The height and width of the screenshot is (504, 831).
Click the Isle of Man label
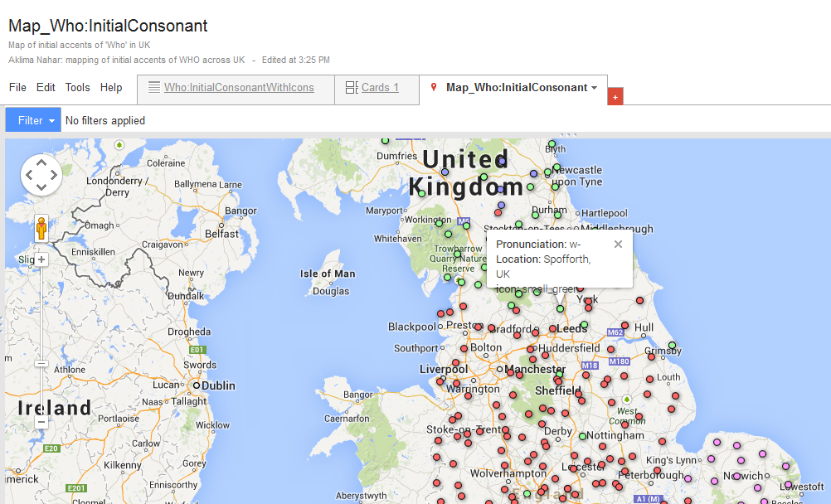tap(328, 274)
